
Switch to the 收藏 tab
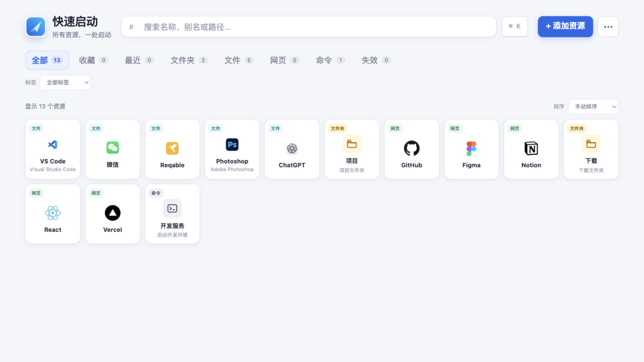click(94, 60)
